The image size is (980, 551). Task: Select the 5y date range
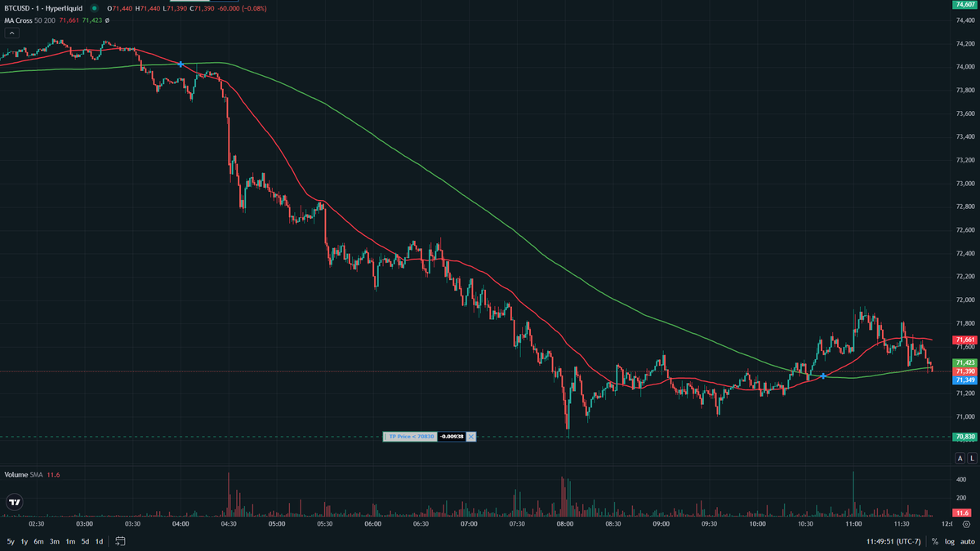(11, 541)
